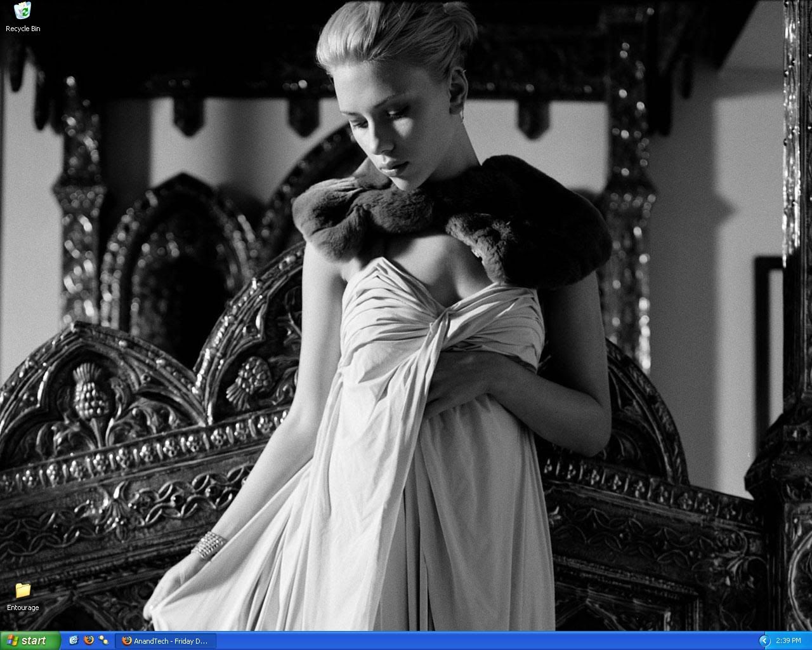Click the 2:39 PM taskbar clock
This screenshot has height=650, width=812.
pos(789,641)
